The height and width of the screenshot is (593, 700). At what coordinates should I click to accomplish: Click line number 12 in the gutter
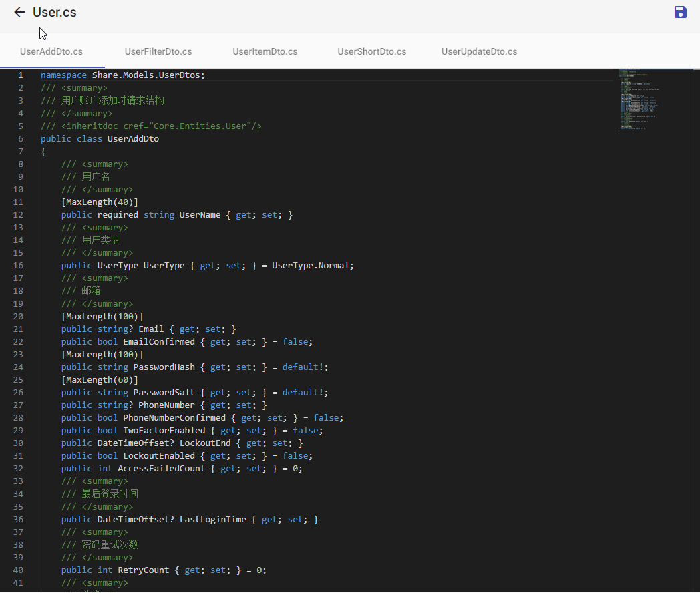(18, 215)
